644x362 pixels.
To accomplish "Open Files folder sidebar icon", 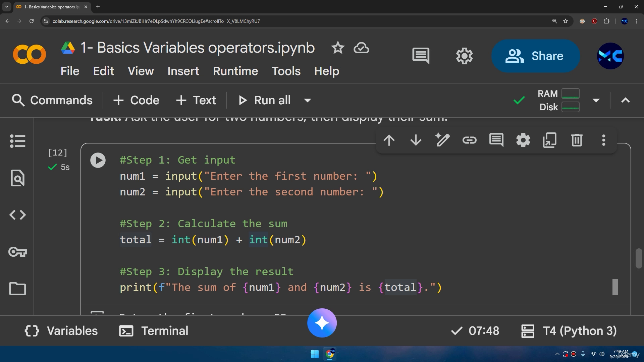I will (x=17, y=289).
